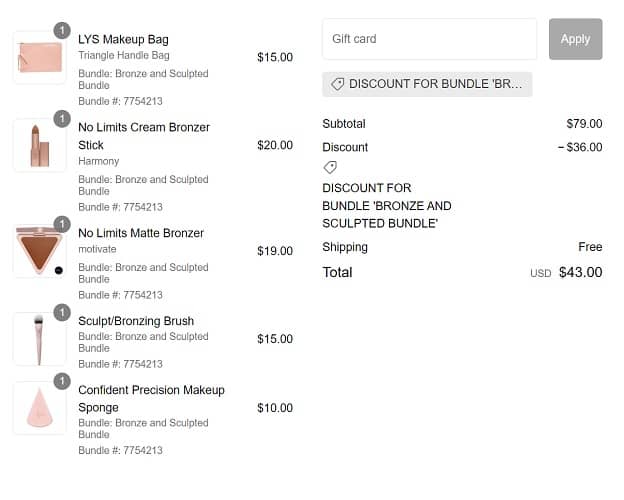Click quantity badge on Makeup Sponge
Viewport: 624px width, 500px height.
[61, 382]
